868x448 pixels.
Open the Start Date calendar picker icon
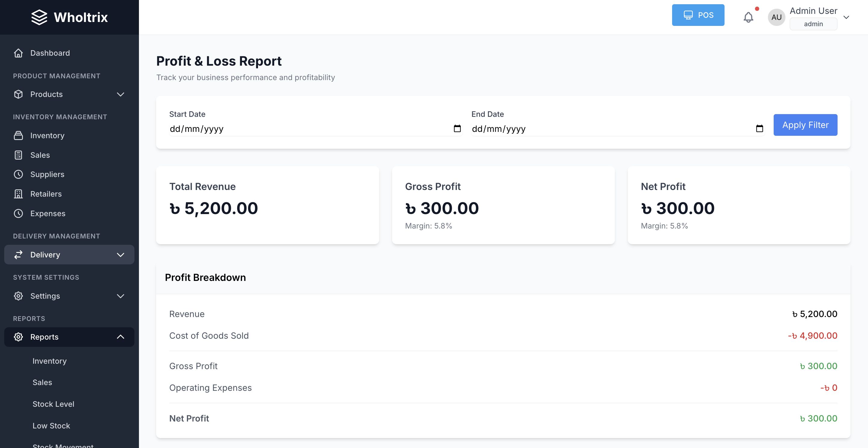tap(457, 129)
